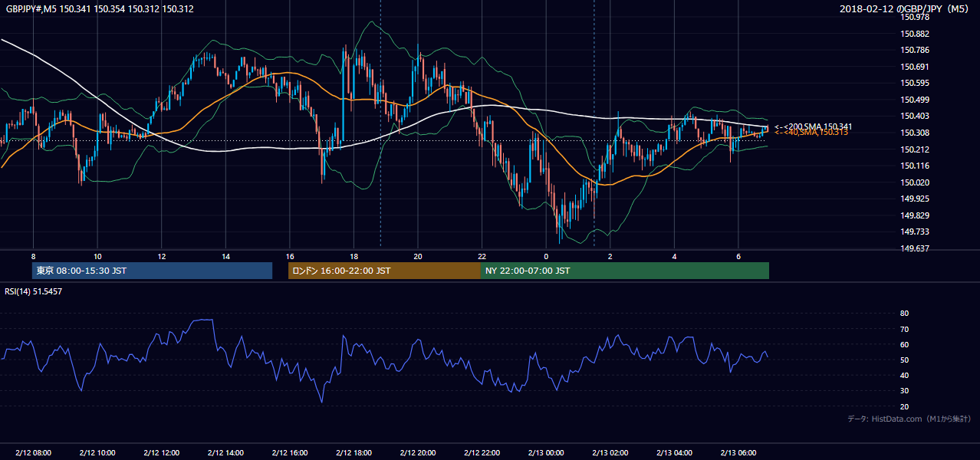Click the 2/13 04:00 date label
The image size is (980, 460).
pos(674,453)
